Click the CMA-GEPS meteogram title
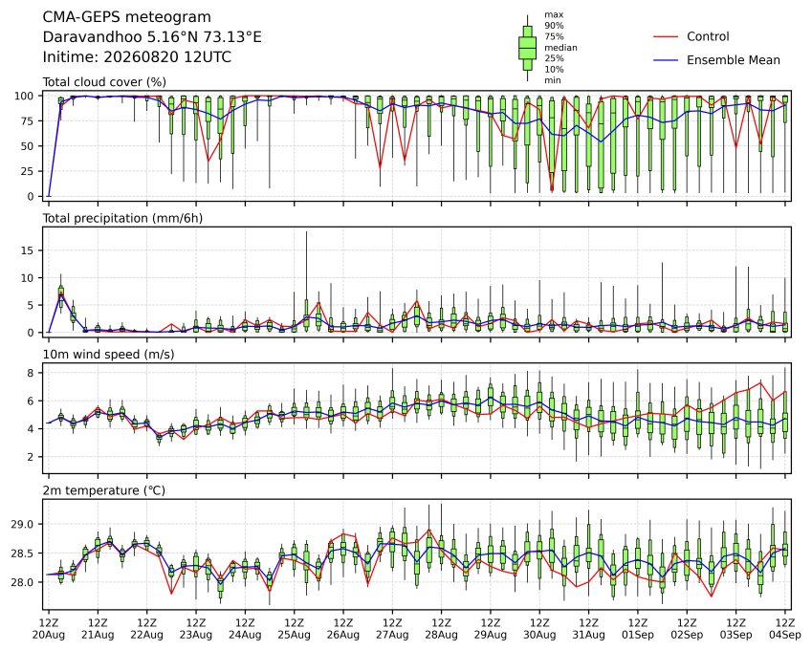The width and height of the screenshot is (812, 651). click(127, 17)
